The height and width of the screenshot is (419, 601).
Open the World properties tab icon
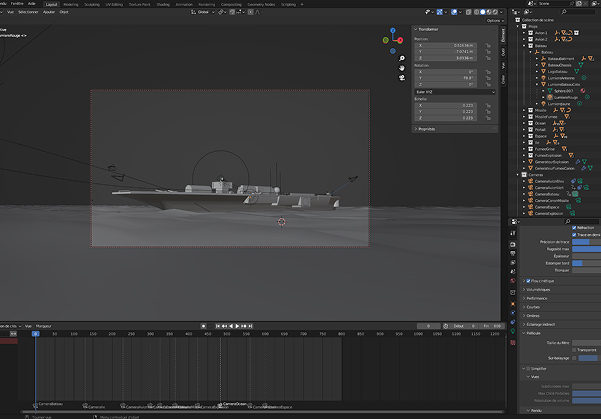513,281
